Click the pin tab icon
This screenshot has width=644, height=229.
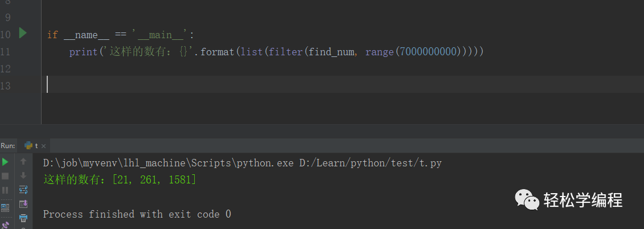tap(5, 224)
